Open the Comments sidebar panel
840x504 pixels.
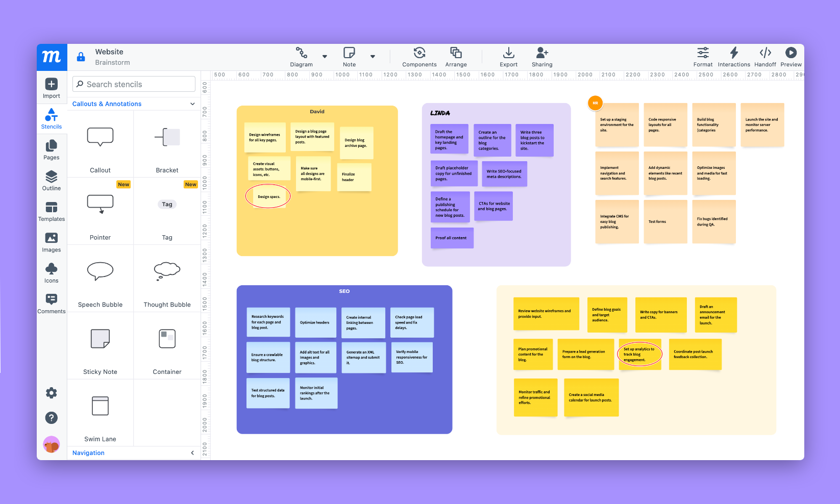coord(51,303)
